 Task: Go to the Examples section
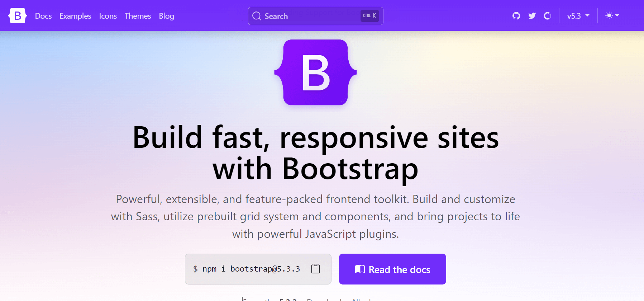coord(75,16)
